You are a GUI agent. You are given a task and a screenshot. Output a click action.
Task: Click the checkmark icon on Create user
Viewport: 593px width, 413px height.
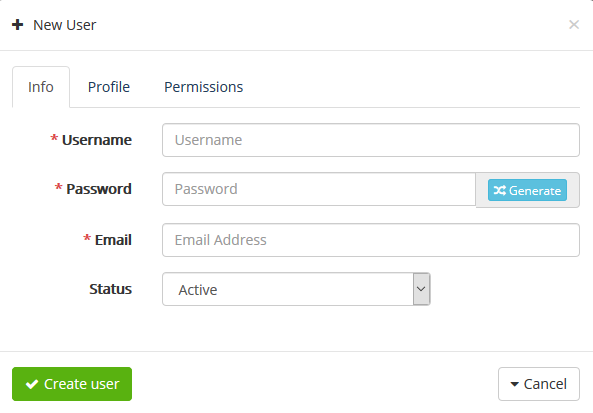[x=32, y=384]
